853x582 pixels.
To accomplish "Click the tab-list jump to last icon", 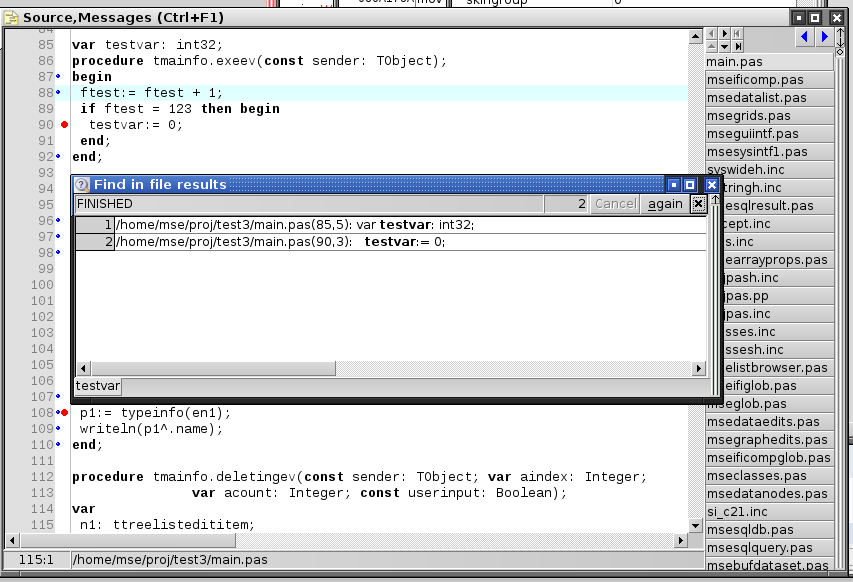I will 738,47.
